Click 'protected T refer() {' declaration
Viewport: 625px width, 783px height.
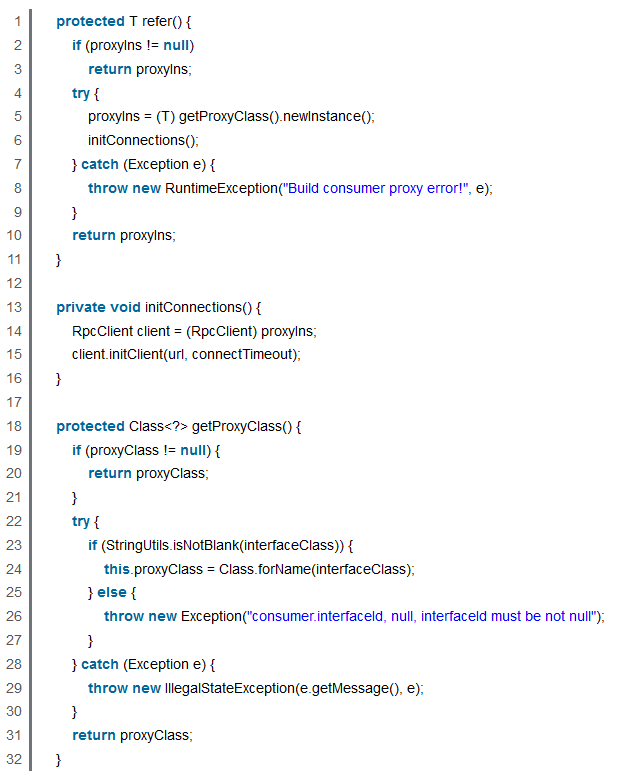click(x=124, y=21)
